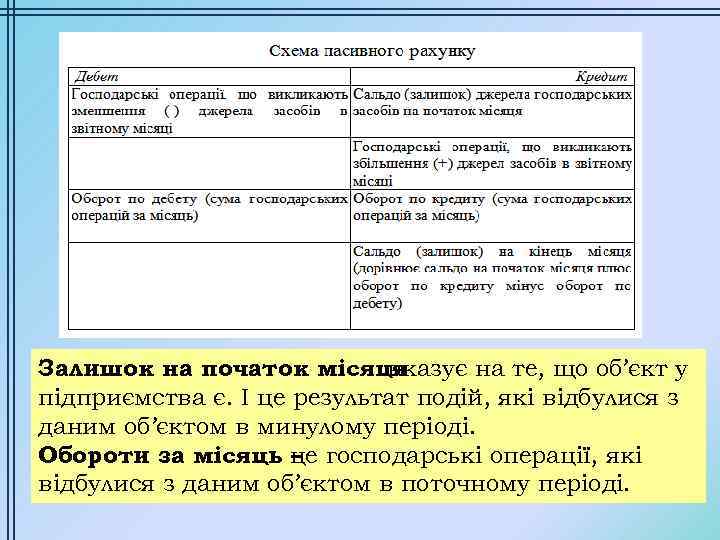Screen dimensions: 720x540
Task: Click the cell about 'зменшення джерела засобів'
Action: tap(209, 111)
